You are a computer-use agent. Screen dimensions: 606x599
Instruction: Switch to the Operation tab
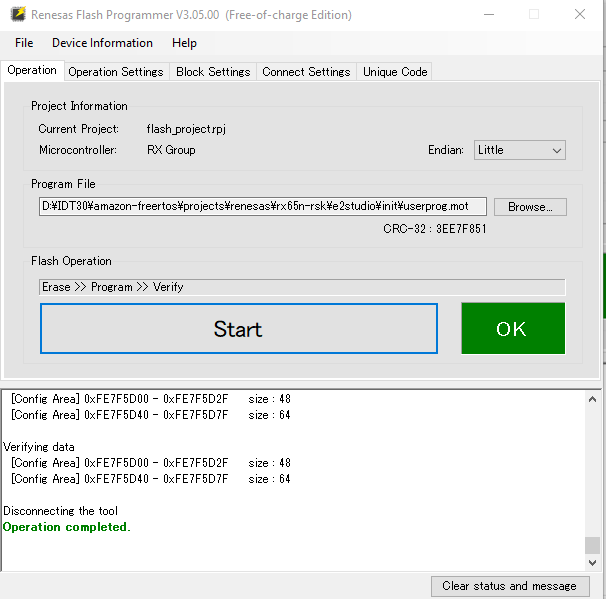(32, 70)
